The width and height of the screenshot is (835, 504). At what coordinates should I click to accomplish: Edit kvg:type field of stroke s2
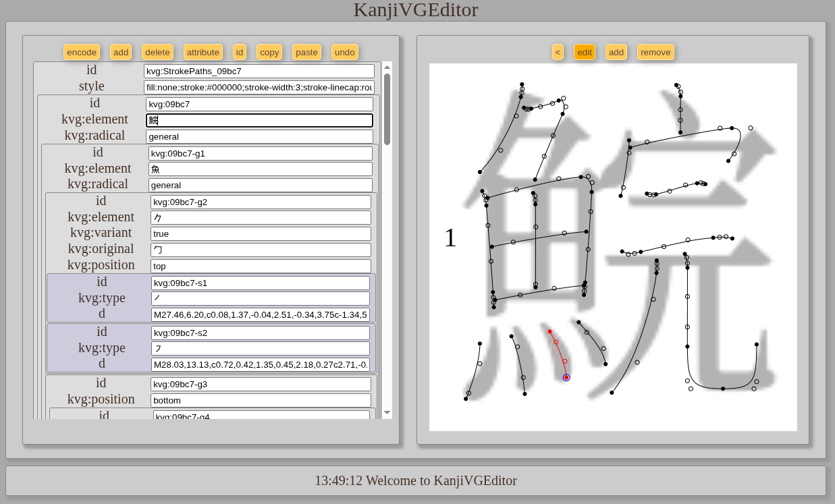tap(261, 348)
